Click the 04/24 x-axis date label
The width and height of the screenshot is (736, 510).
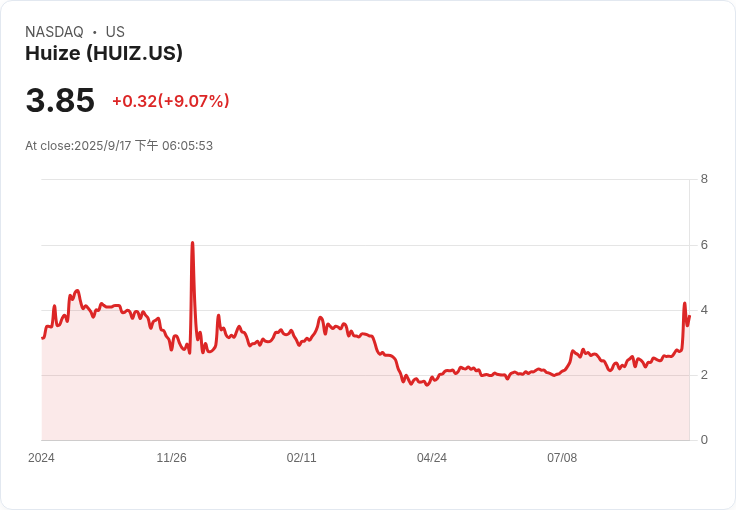pyautogui.click(x=432, y=458)
